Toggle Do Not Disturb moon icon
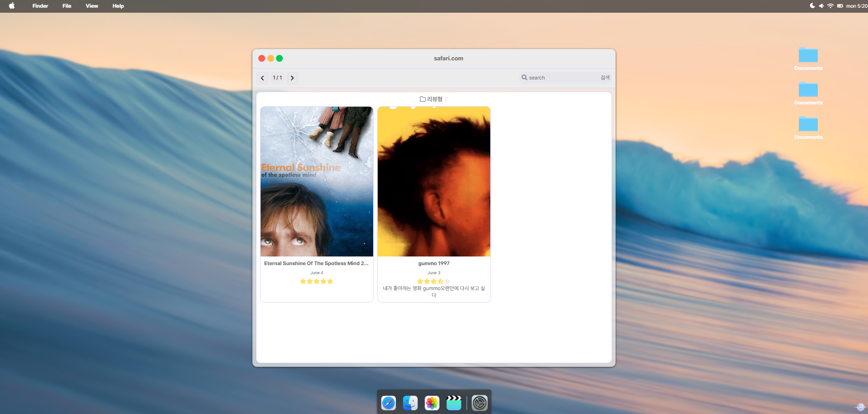 (x=812, y=6)
